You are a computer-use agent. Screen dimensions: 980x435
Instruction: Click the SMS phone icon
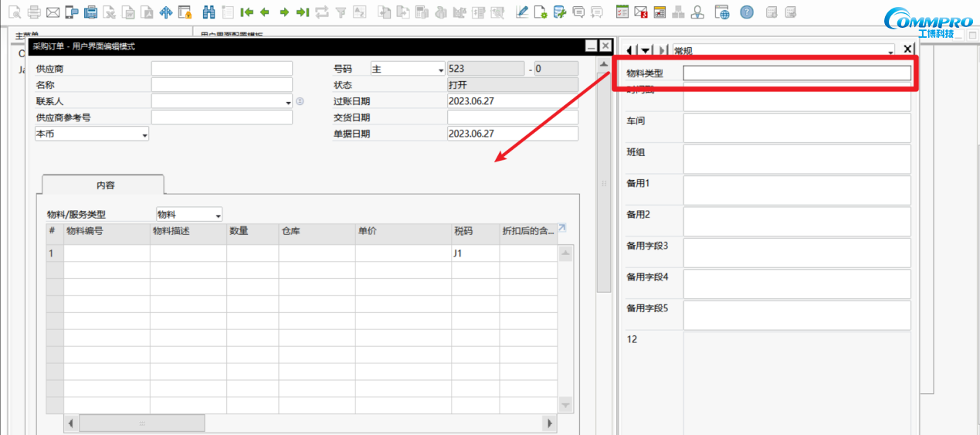click(72, 12)
